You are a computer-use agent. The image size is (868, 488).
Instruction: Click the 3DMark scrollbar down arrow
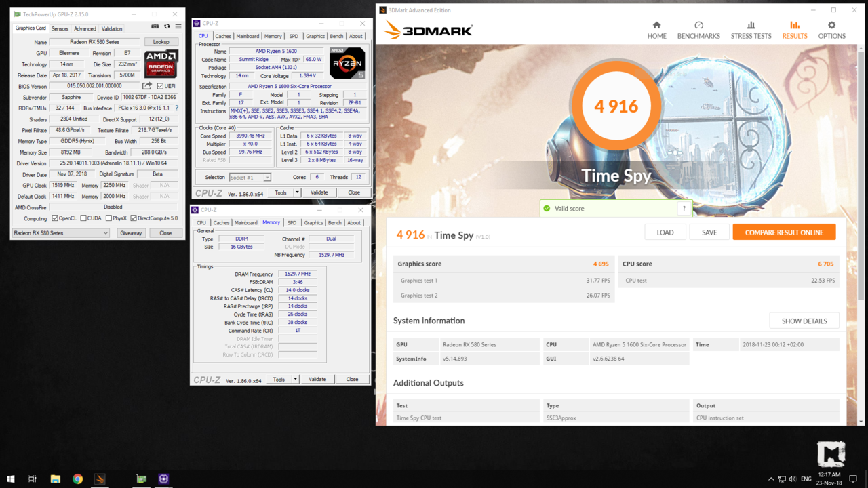pos(861,421)
